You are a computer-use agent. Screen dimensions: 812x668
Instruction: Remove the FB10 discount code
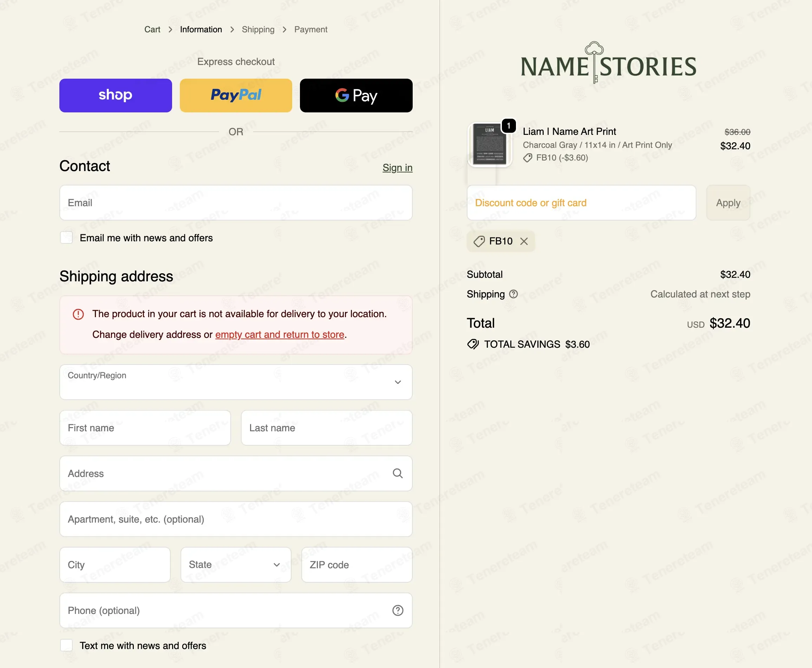(524, 241)
